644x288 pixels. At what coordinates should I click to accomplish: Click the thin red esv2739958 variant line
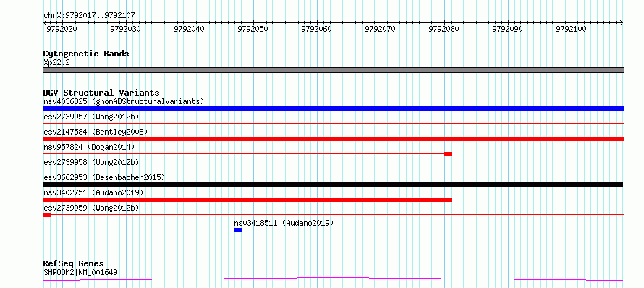click(333, 169)
